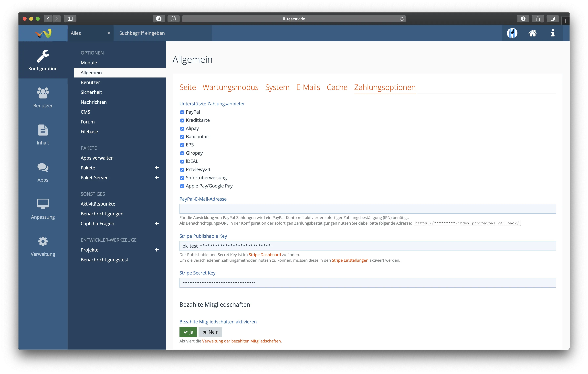The width and height of the screenshot is (588, 374).
Task: Open the Anpassung monitor icon section
Action: (43, 209)
